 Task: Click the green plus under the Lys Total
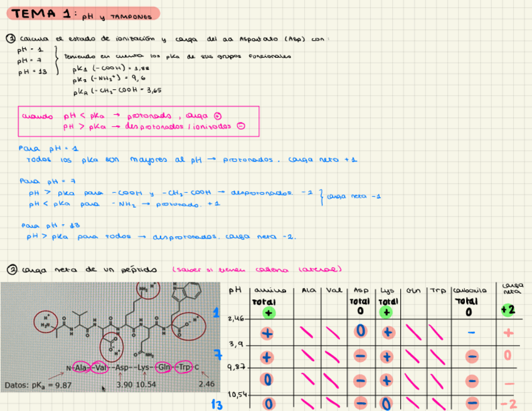tap(386, 311)
